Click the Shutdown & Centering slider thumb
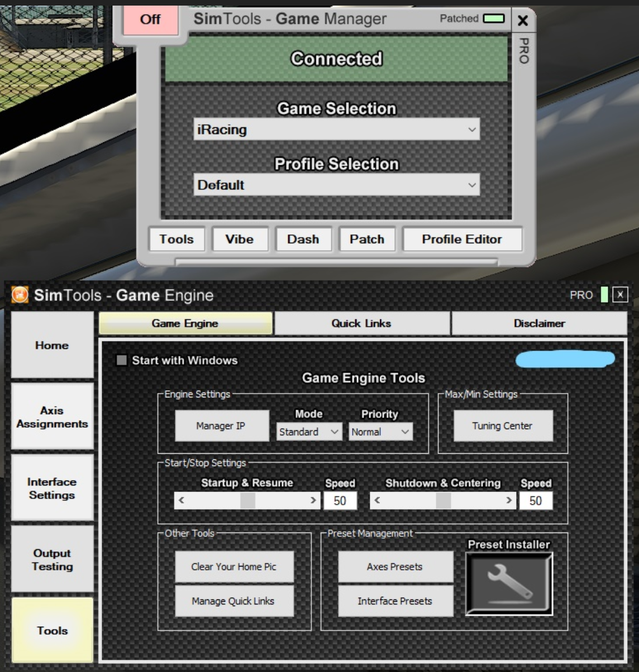This screenshot has width=639, height=672. tap(444, 500)
